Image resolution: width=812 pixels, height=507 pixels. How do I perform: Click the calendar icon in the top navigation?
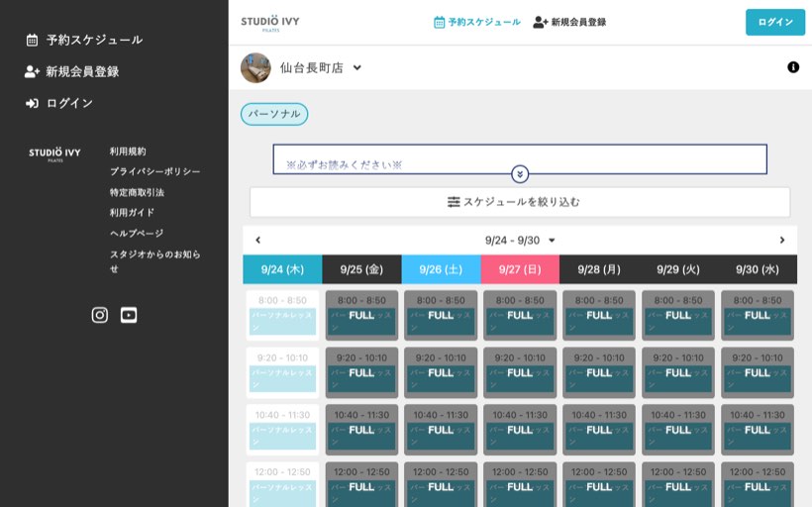click(x=439, y=22)
